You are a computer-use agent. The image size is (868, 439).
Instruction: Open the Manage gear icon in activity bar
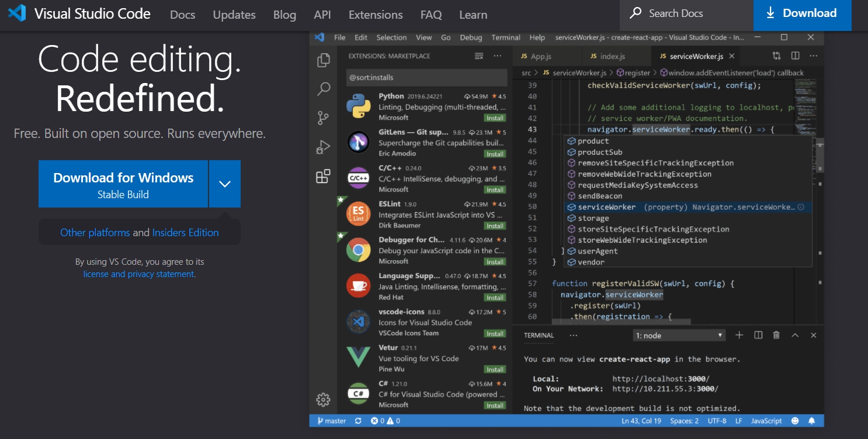[x=323, y=400]
